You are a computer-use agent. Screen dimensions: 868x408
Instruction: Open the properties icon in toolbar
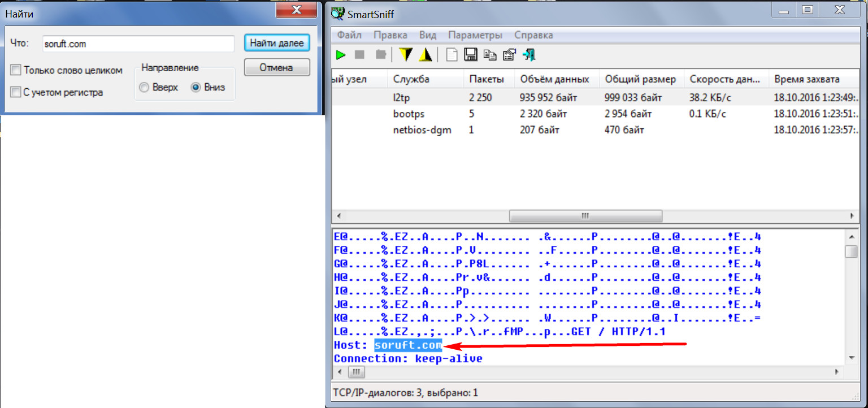tap(509, 55)
